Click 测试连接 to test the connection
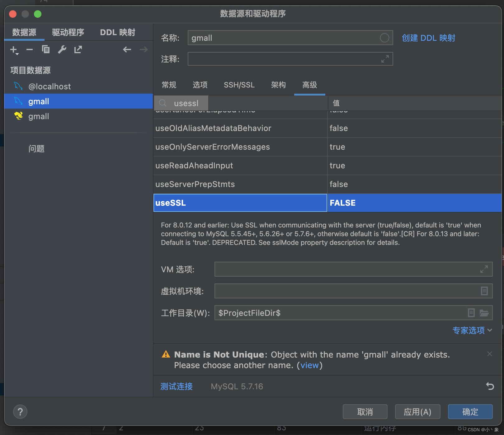 pos(176,386)
